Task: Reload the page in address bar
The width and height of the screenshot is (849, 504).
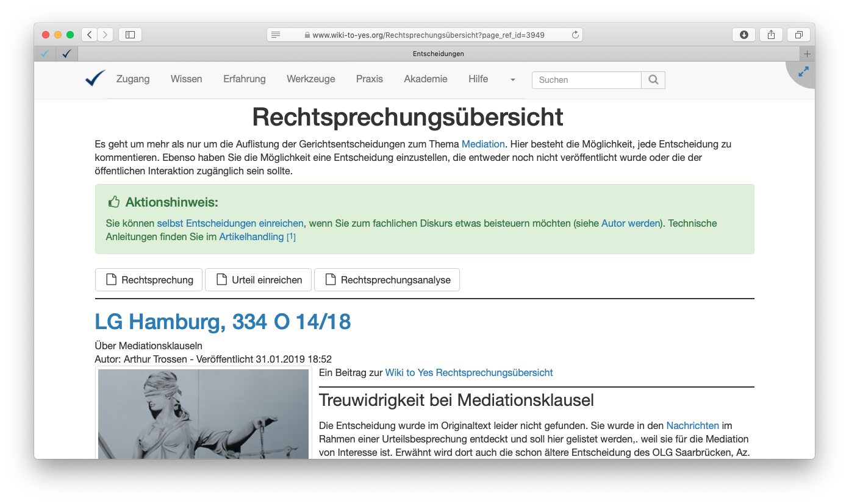Action: (575, 35)
